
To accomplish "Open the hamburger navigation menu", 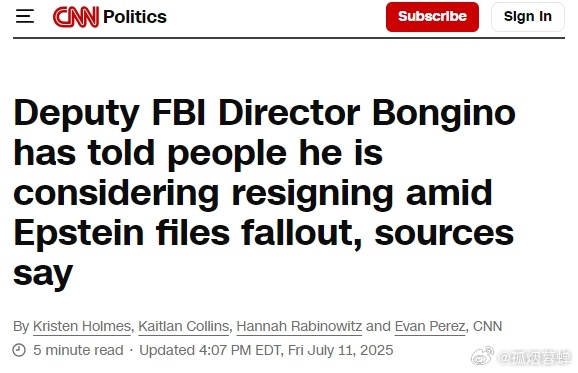I will (25, 17).
